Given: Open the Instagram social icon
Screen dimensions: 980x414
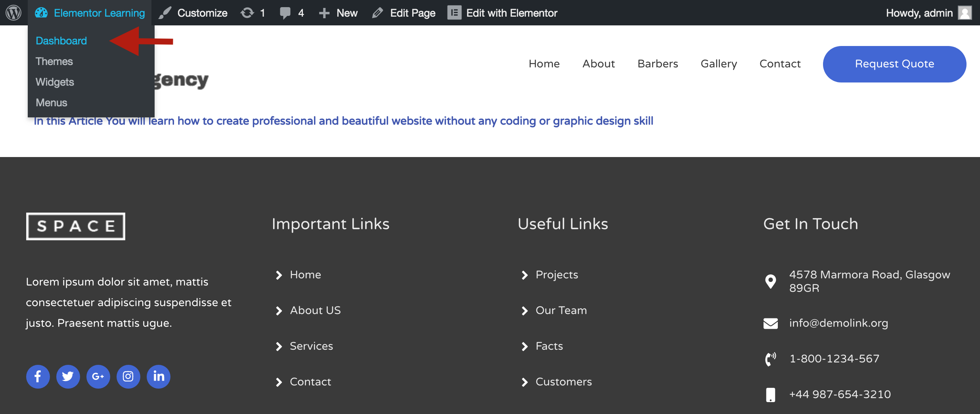Looking at the screenshot, I should 128,376.
